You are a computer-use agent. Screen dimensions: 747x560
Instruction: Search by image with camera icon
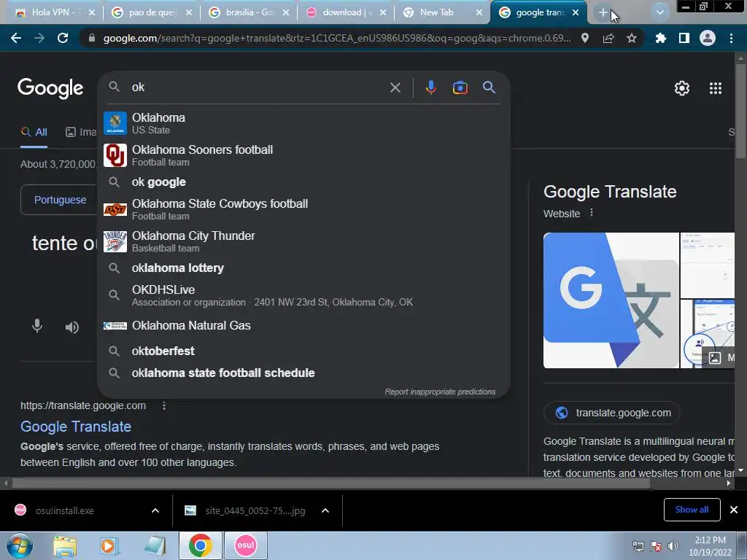(460, 87)
